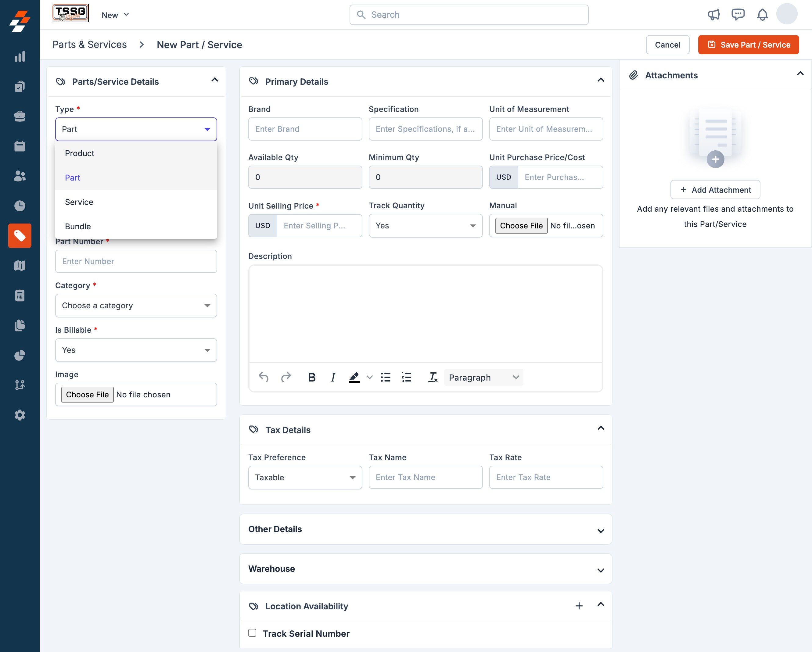Open the highlight color picker arrow
This screenshot has width=812, height=652.
coord(369,377)
